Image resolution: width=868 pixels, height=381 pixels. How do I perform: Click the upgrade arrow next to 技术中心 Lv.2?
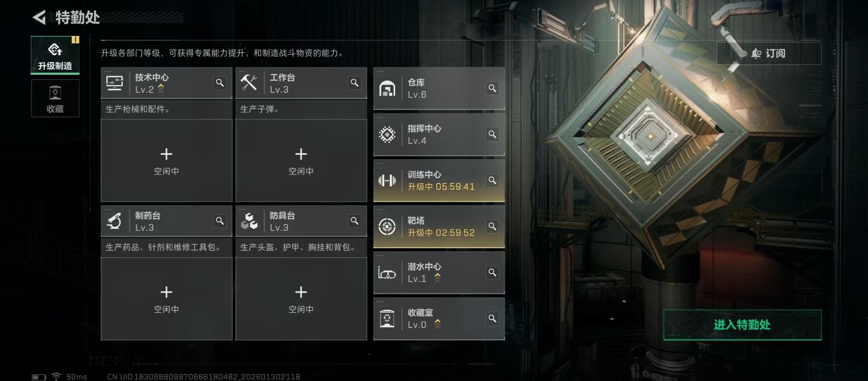[x=161, y=89]
